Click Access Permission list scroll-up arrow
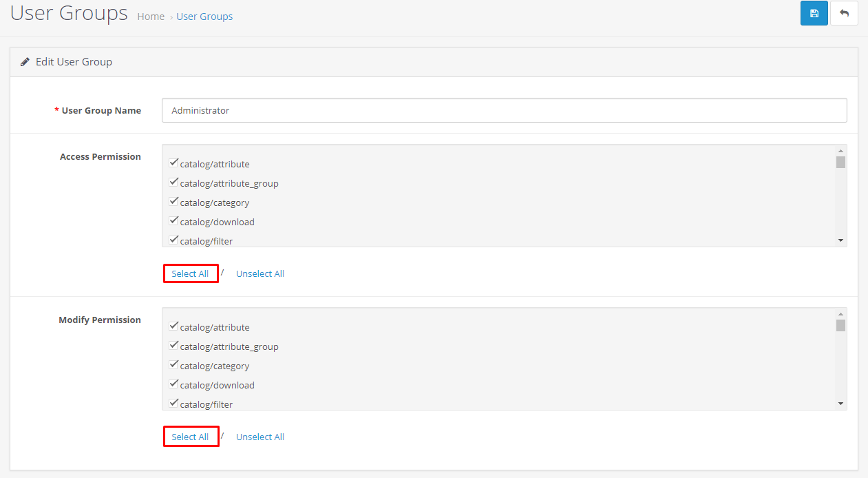Image resolution: width=868 pixels, height=478 pixels. tap(840, 151)
